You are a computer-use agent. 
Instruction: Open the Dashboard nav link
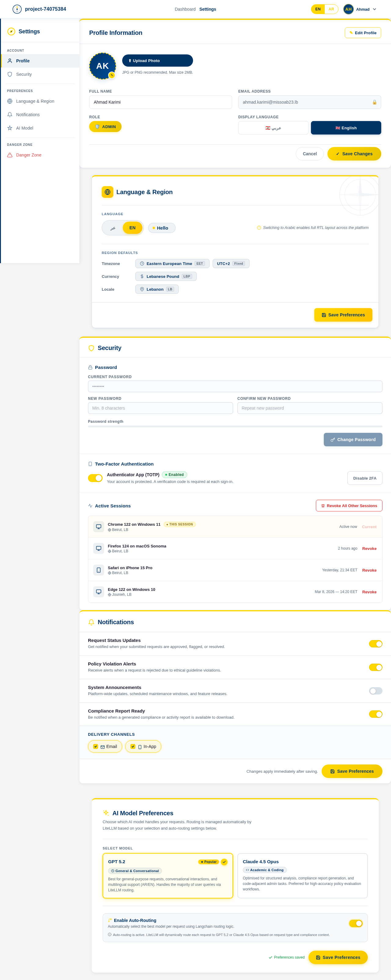(x=185, y=9)
